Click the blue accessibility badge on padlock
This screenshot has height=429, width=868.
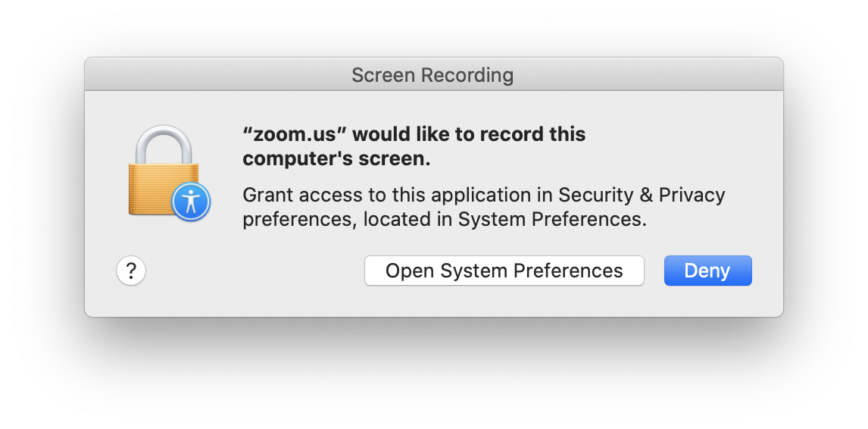coord(191,202)
